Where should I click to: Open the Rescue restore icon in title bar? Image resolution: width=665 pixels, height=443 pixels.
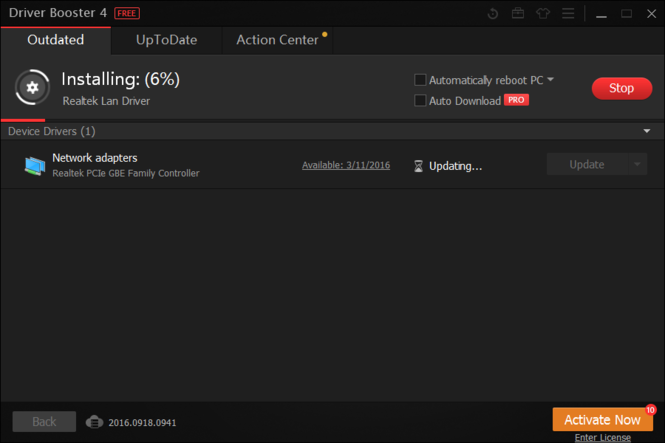pyautogui.click(x=492, y=14)
